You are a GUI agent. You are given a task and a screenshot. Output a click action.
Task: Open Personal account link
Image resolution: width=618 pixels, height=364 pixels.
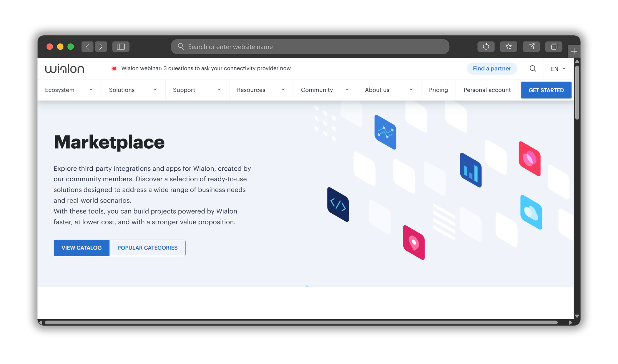[x=487, y=90]
